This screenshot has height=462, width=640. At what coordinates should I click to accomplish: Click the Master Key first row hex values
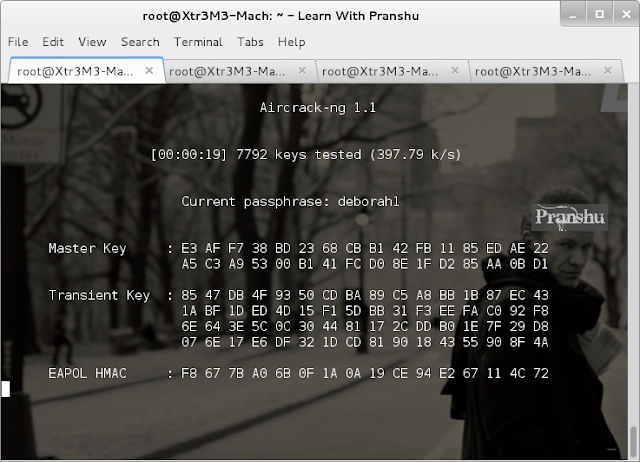(365, 248)
